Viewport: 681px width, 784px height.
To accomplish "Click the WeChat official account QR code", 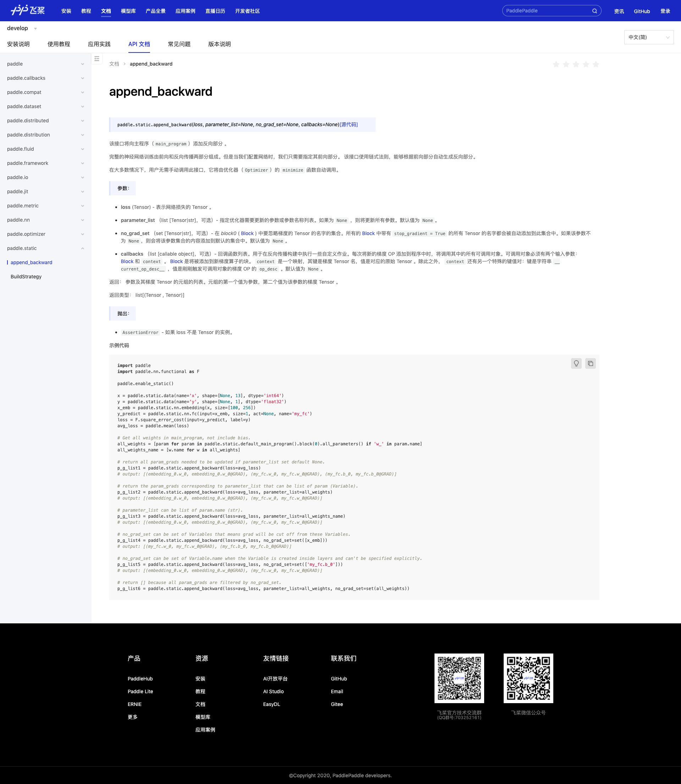I will tap(528, 678).
